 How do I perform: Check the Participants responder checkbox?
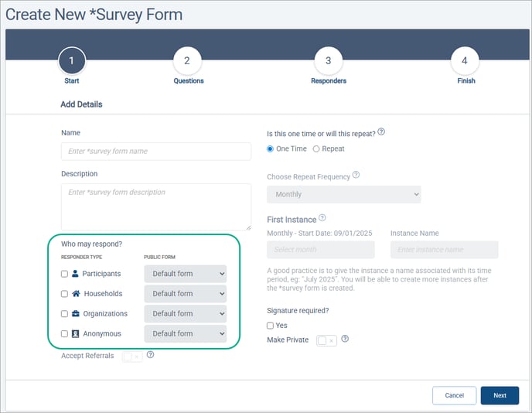pos(64,274)
